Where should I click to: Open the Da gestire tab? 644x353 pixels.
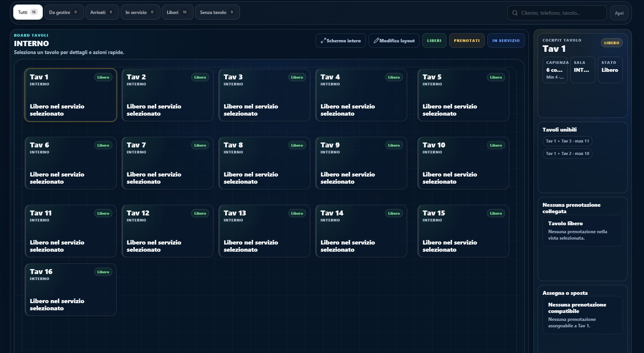pyautogui.click(x=64, y=12)
